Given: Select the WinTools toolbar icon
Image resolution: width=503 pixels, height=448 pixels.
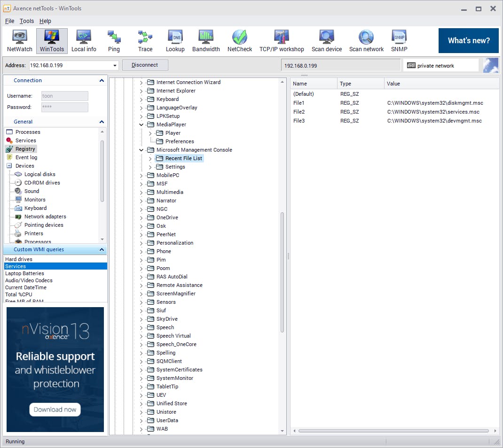Looking at the screenshot, I should point(52,41).
